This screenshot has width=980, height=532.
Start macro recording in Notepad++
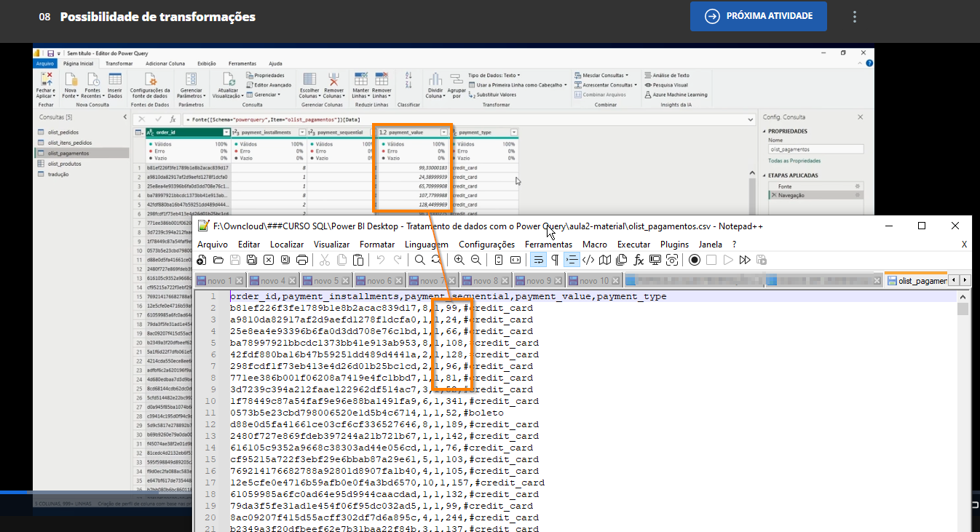click(695, 260)
